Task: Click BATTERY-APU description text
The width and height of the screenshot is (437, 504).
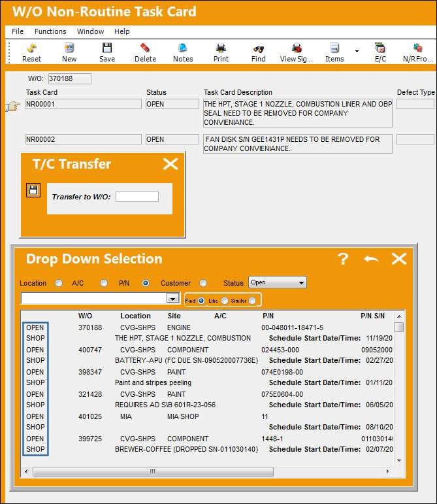Action: (x=187, y=360)
